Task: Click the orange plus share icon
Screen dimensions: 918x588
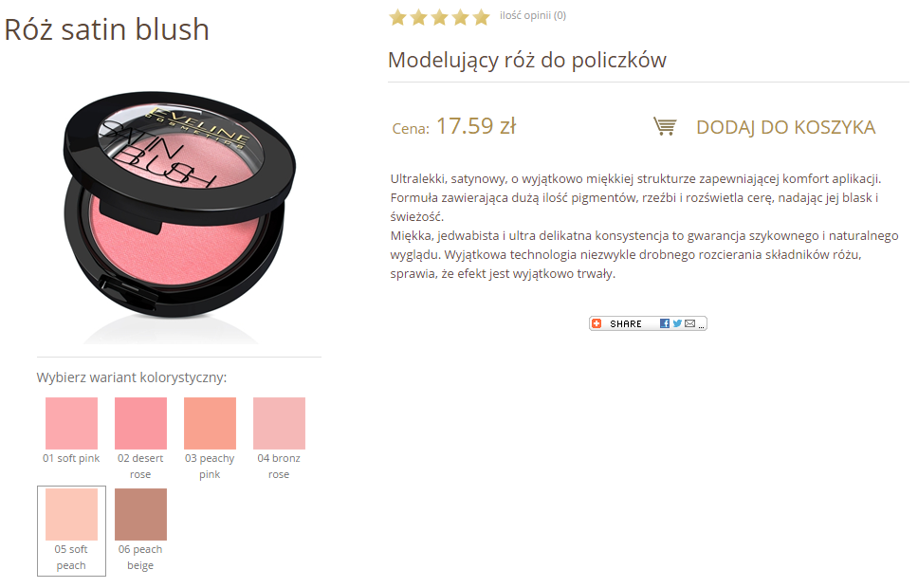Action: coord(597,323)
